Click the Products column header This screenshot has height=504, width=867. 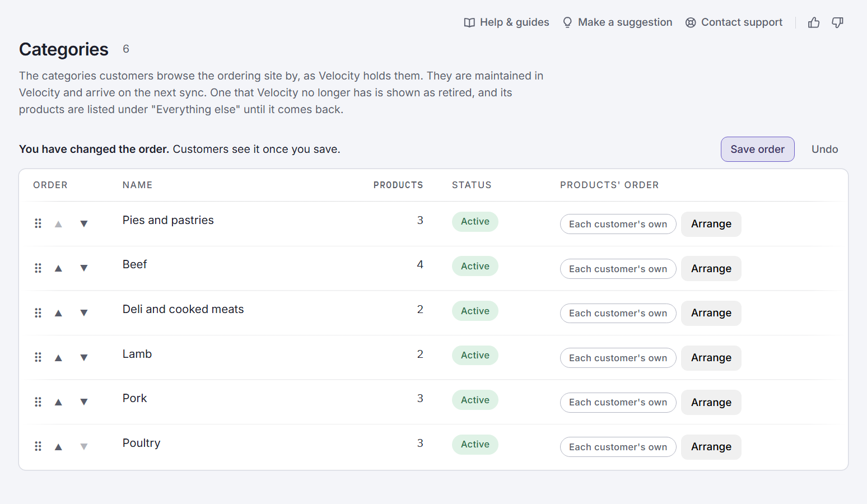(x=398, y=185)
